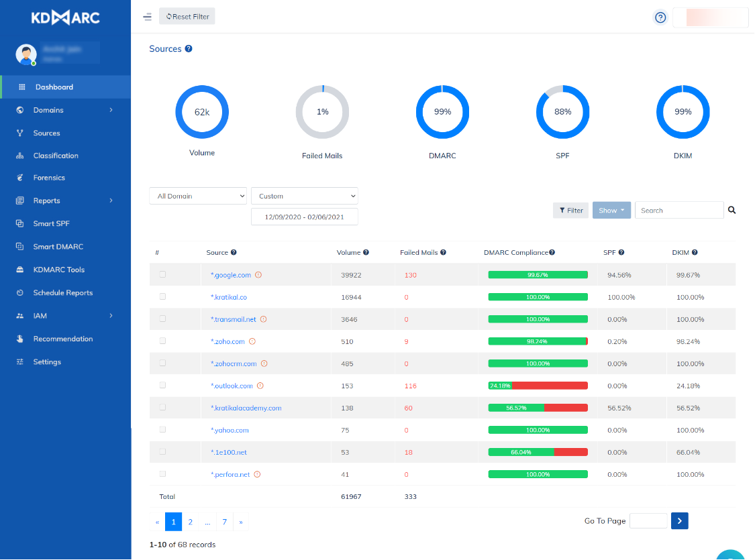Viewport: 755px width, 560px height.
Task: Check the *.kratikalacademy.com row checkbox
Action: (x=163, y=408)
